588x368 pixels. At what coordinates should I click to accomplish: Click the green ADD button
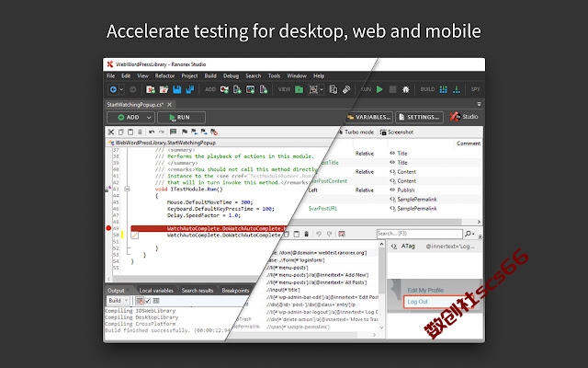point(129,117)
